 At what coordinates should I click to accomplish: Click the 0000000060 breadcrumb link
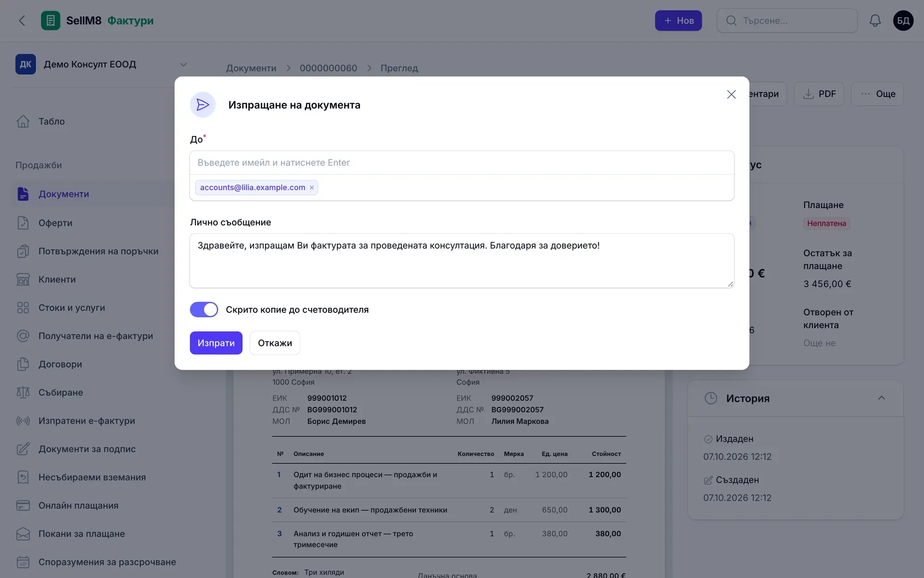click(x=328, y=68)
